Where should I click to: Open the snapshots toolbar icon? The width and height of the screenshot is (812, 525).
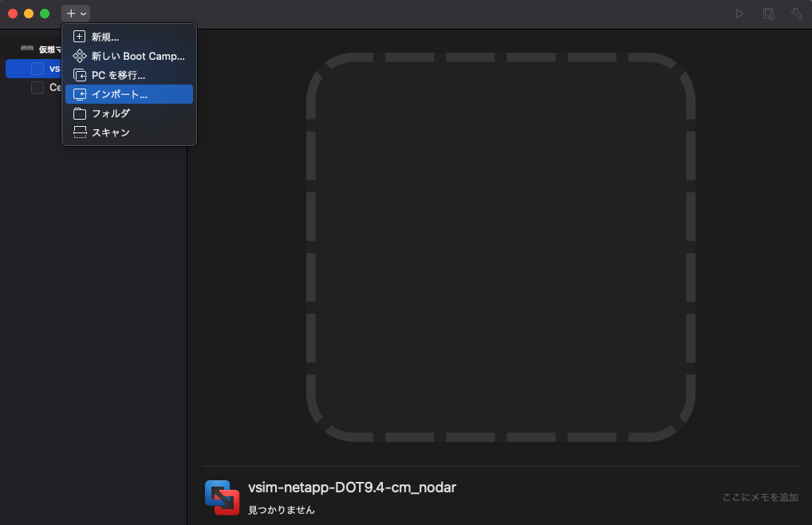[768, 14]
